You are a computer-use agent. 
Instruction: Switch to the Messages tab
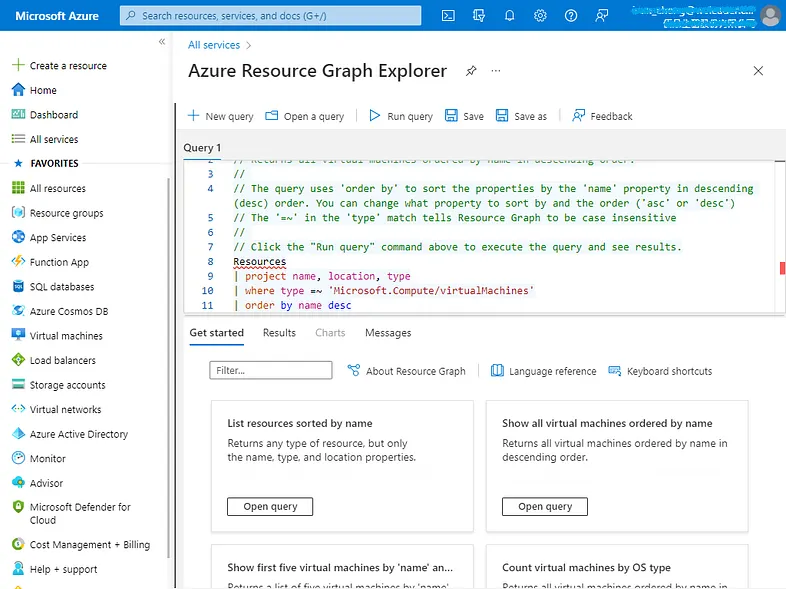[x=388, y=333]
